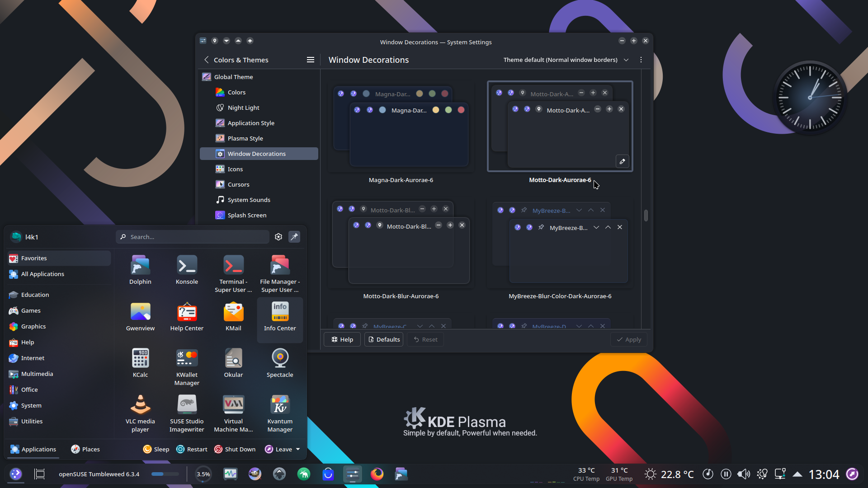Open Plasma Style settings page
Viewport: 868px width, 488px height.
pos(259,138)
